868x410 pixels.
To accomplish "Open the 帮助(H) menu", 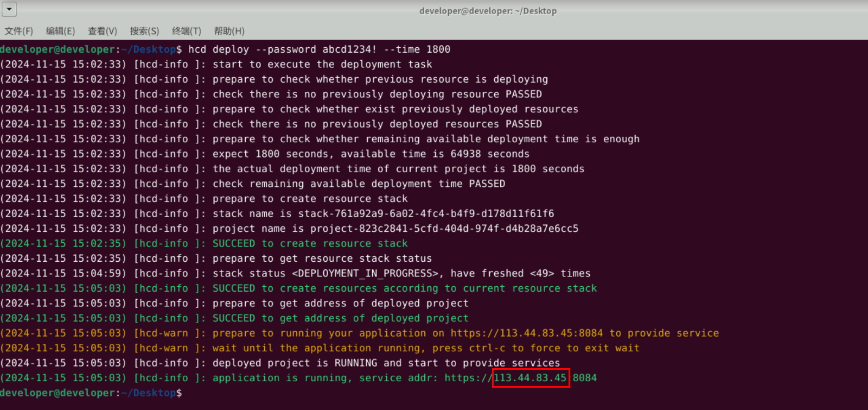I will [229, 31].
